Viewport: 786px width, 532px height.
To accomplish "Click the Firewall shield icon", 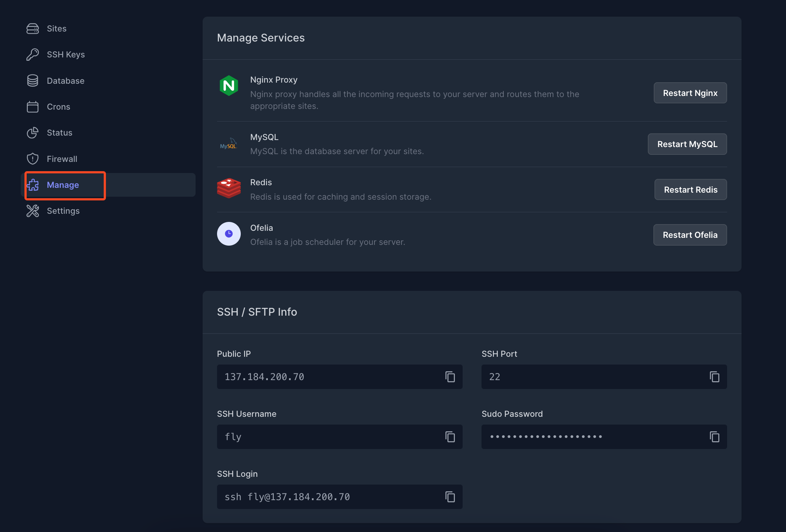I will [x=33, y=159].
